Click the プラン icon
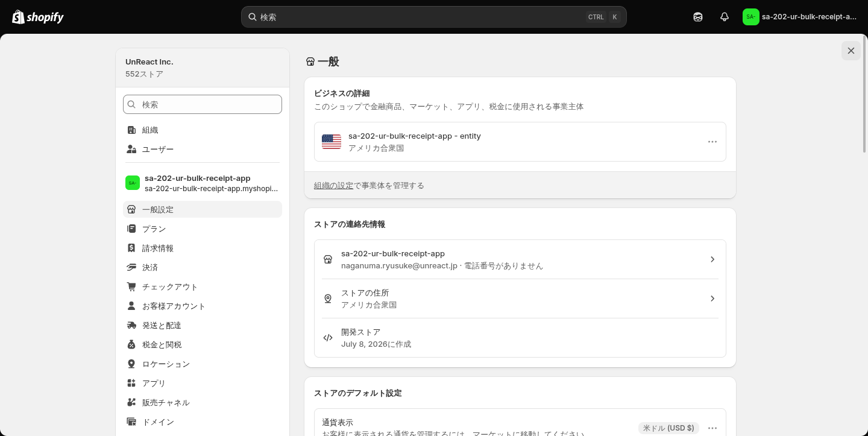868x436 pixels. click(x=131, y=229)
